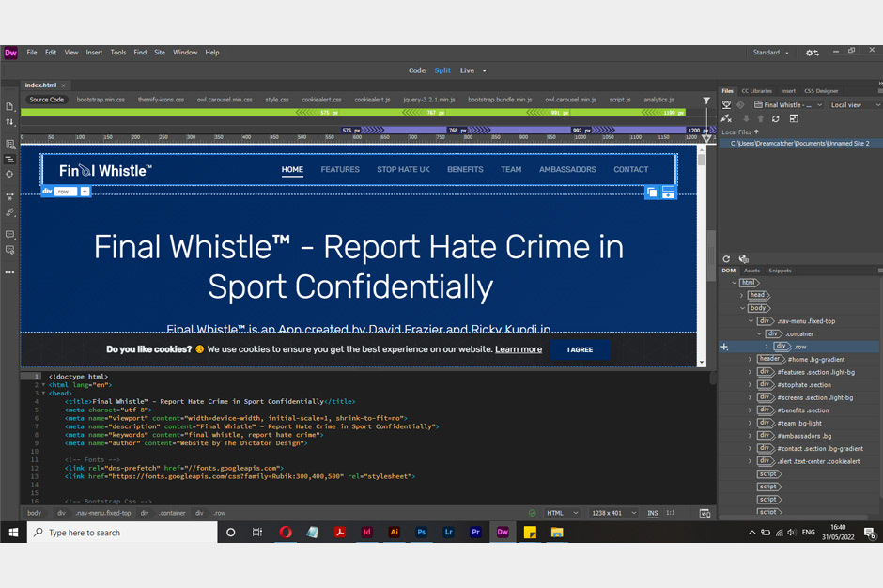The image size is (883, 588).
Task: Click the green no-errors check icon in status bar
Action: (x=533, y=513)
